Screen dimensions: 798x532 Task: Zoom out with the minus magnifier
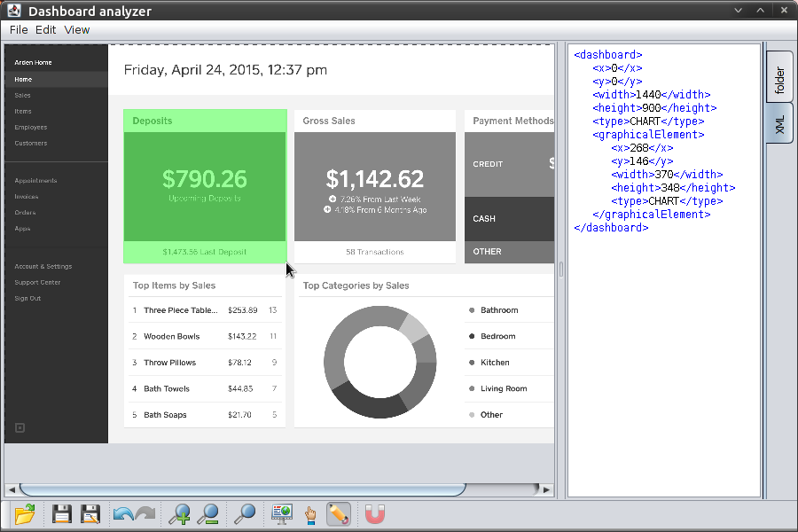click(x=208, y=513)
